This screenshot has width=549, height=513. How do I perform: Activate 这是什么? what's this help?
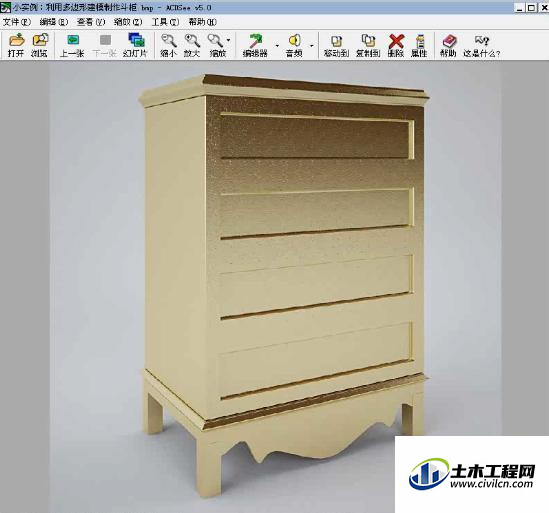[x=482, y=45]
